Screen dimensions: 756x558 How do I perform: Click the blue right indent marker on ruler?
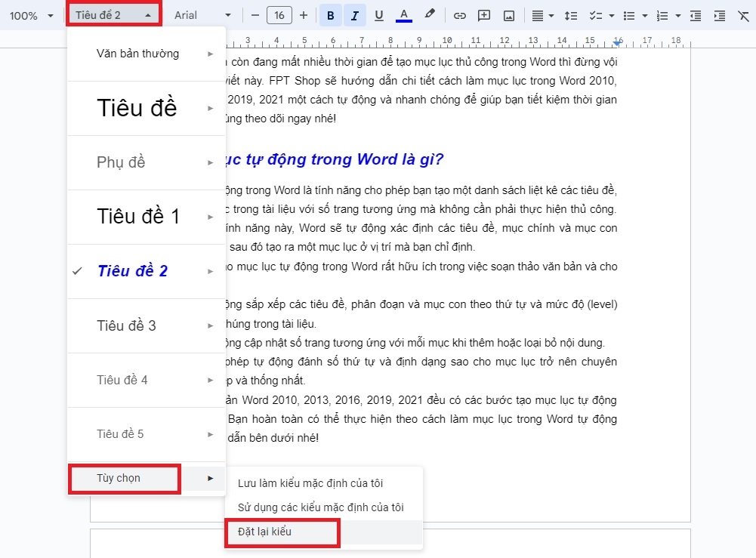(x=617, y=43)
